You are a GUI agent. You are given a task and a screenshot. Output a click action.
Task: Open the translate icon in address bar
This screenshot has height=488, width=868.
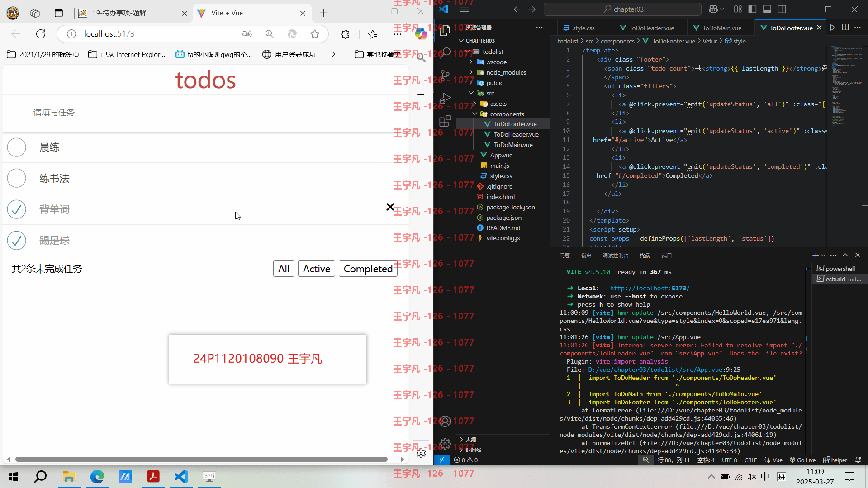coord(247,34)
